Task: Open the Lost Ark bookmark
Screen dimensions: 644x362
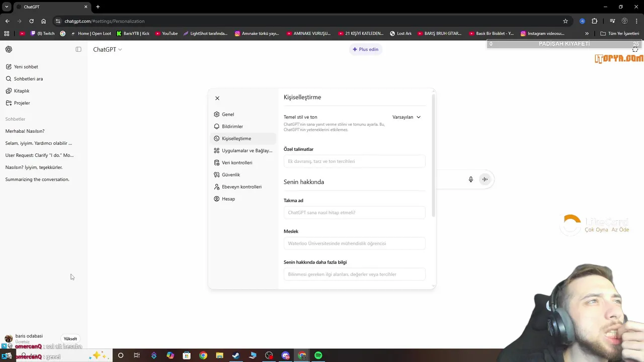Action: click(x=400, y=34)
